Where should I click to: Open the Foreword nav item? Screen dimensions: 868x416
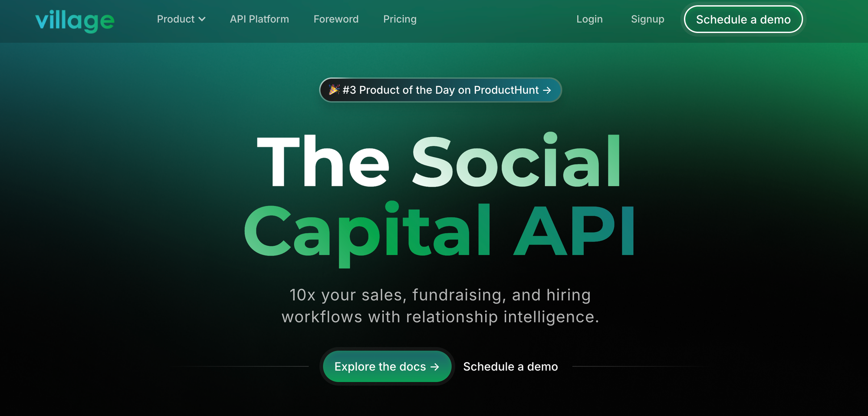pyautogui.click(x=336, y=19)
